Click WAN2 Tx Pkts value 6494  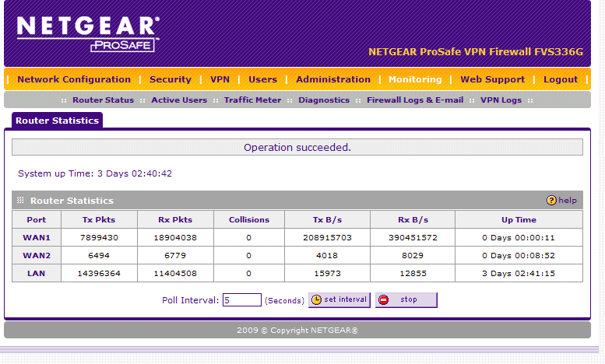(x=99, y=256)
